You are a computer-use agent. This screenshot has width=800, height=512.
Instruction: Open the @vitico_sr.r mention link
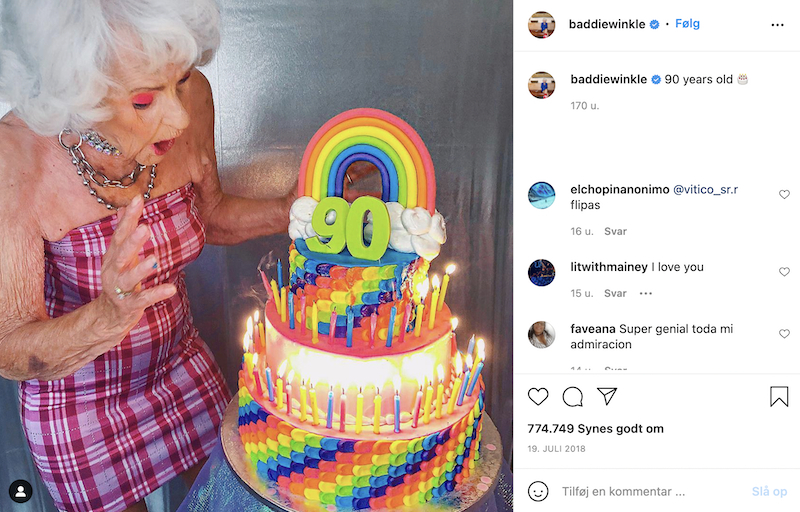tap(706, 189)
